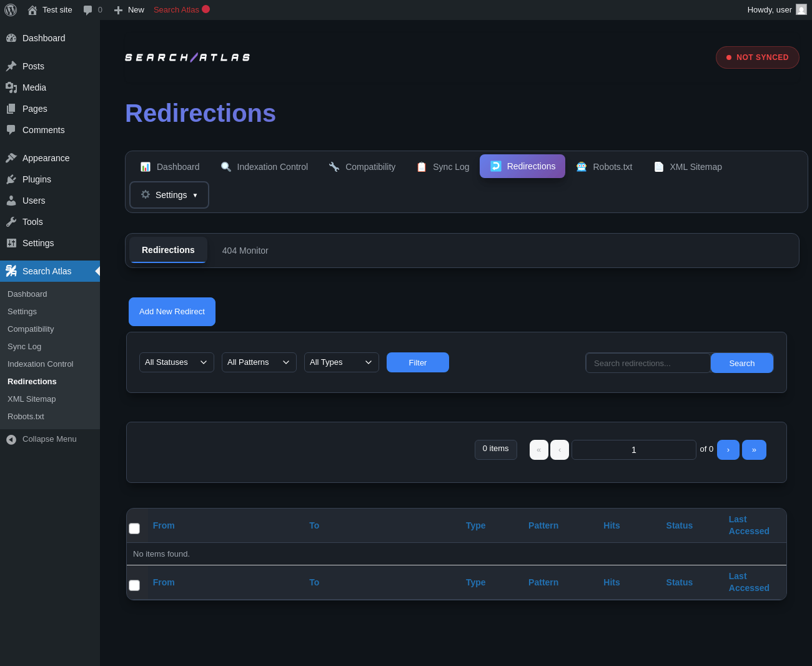The width and height of the screenshot is (812, 666).
Task: Sort by Status column in table header
Action: (x=679, y=525)
